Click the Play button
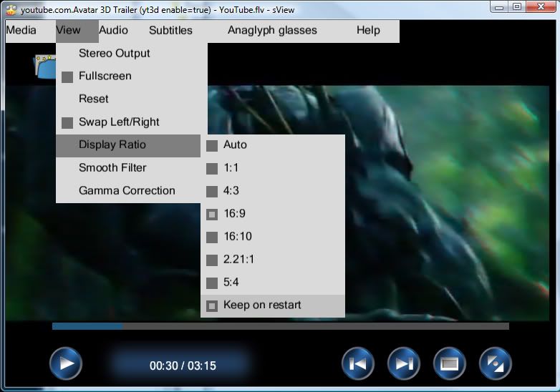The width and height of the screenshot is (560, 392). 66,363
